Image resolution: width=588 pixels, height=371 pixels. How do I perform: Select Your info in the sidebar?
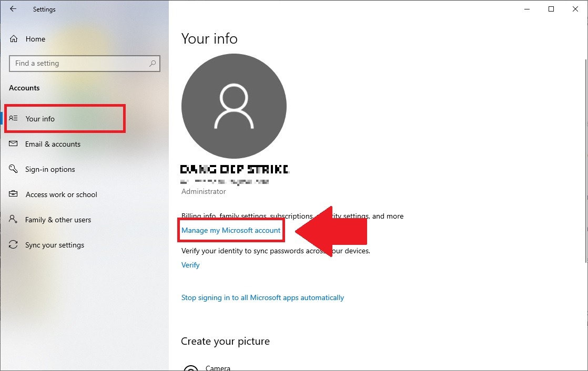click(x=40, y=119)
